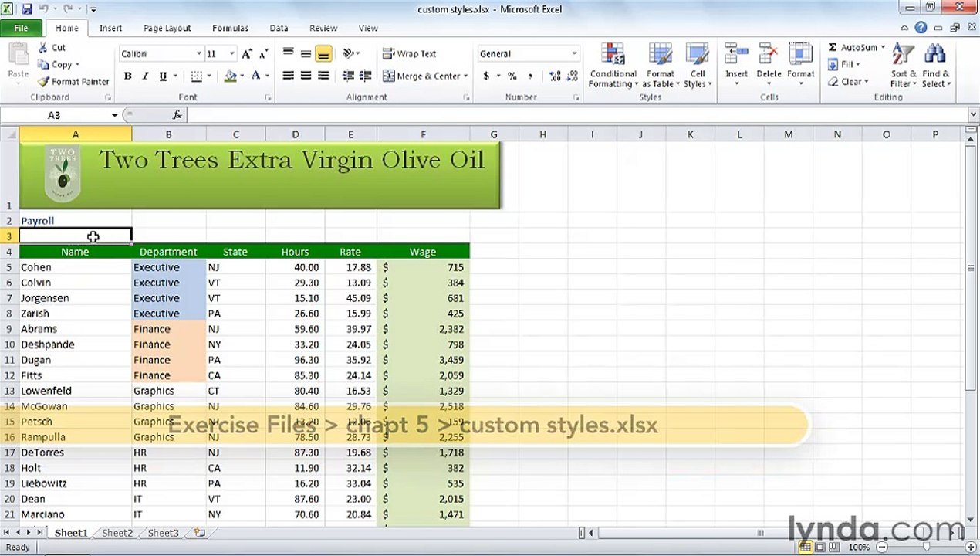Click Increase Indent icon
The image size is (980, 556).
[366, 76]
